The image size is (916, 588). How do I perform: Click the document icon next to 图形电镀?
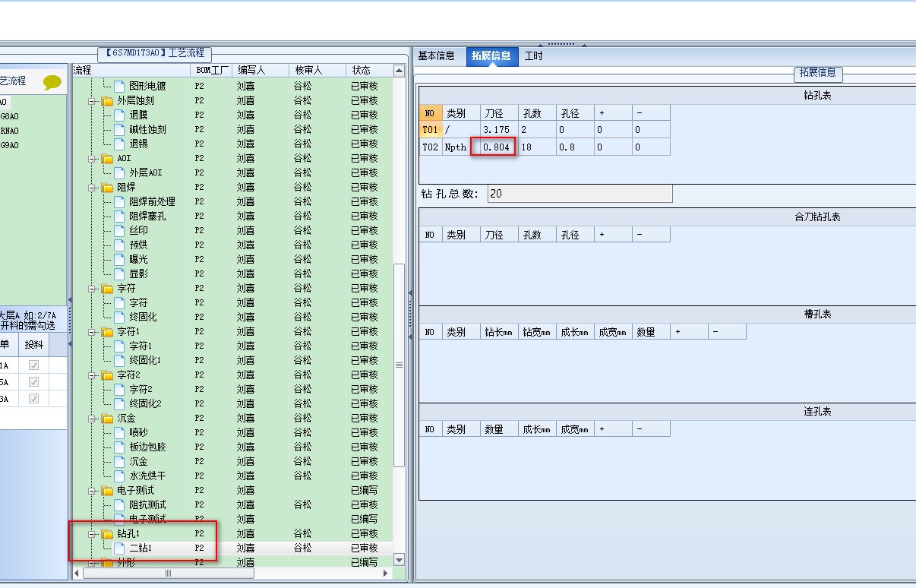pyautogui.click(x=119, y=86)
